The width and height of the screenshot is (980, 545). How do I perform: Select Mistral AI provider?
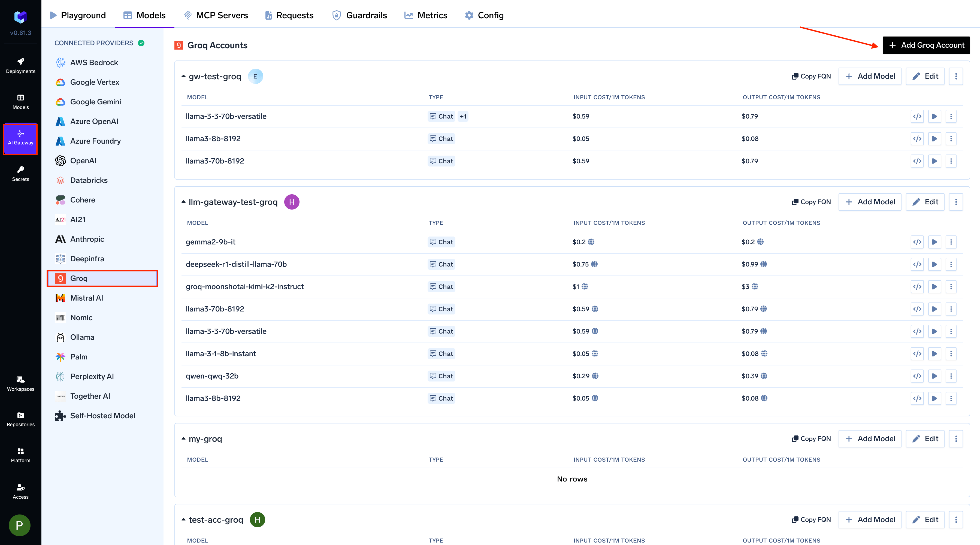[102, 298]
